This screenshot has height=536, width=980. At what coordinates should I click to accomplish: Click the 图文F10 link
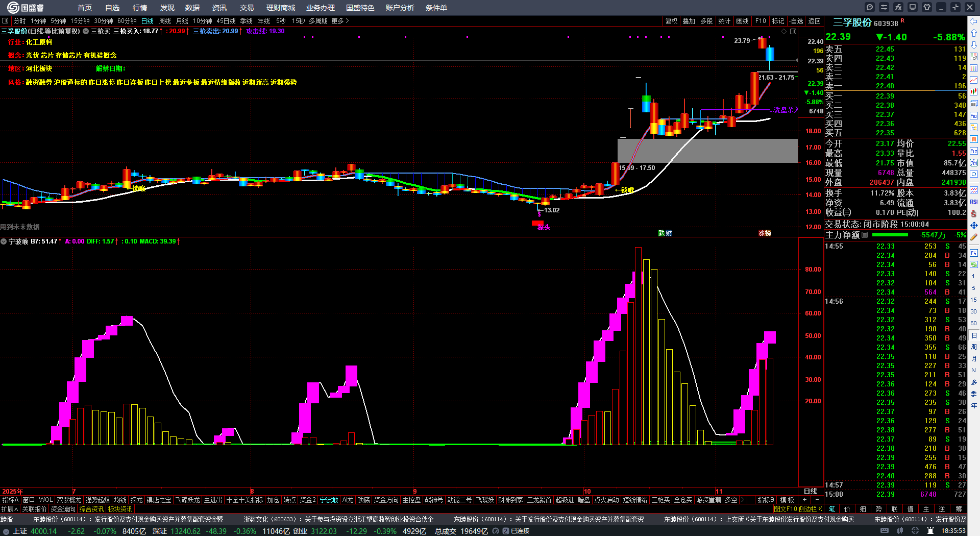coord(786,509)
